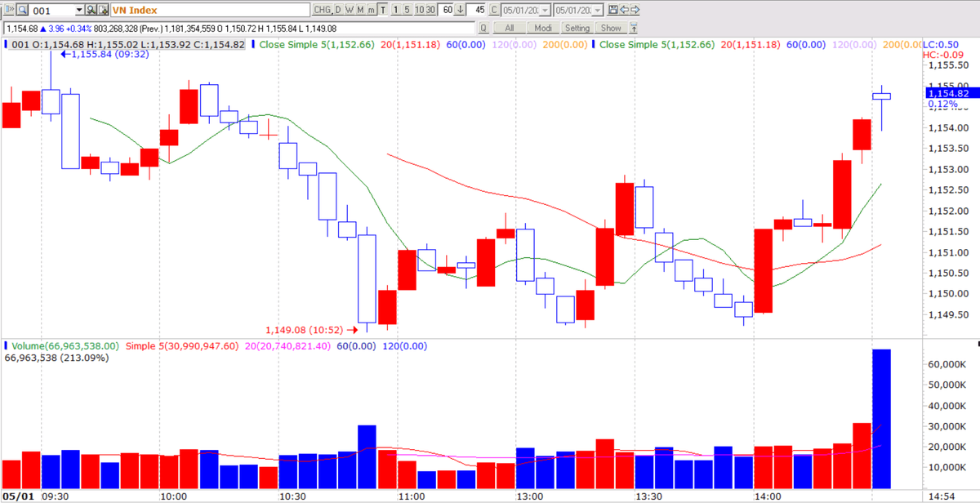Open the chart Setting button
This screenshot has height=503, width=980.
pos(577,28)
